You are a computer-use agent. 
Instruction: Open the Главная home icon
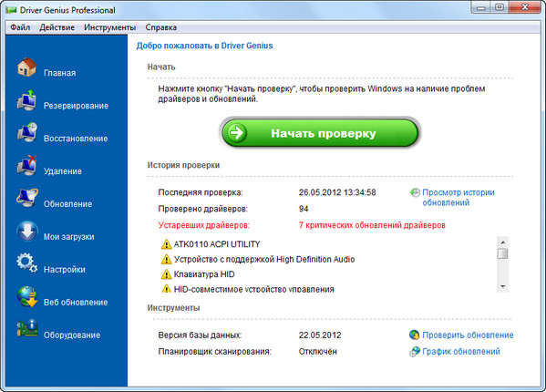click(26, 67)
